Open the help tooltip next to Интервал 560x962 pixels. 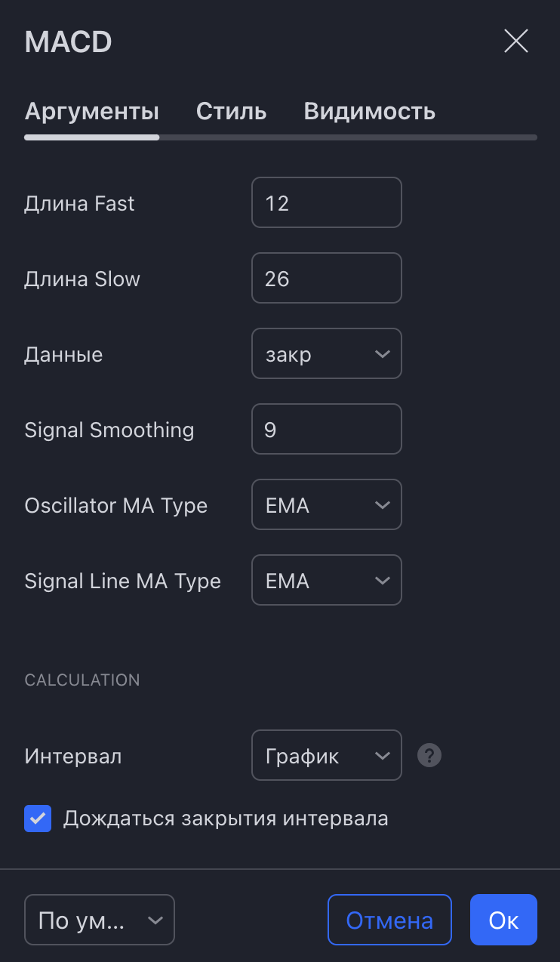pyautogui.click(x=429, y=755)
